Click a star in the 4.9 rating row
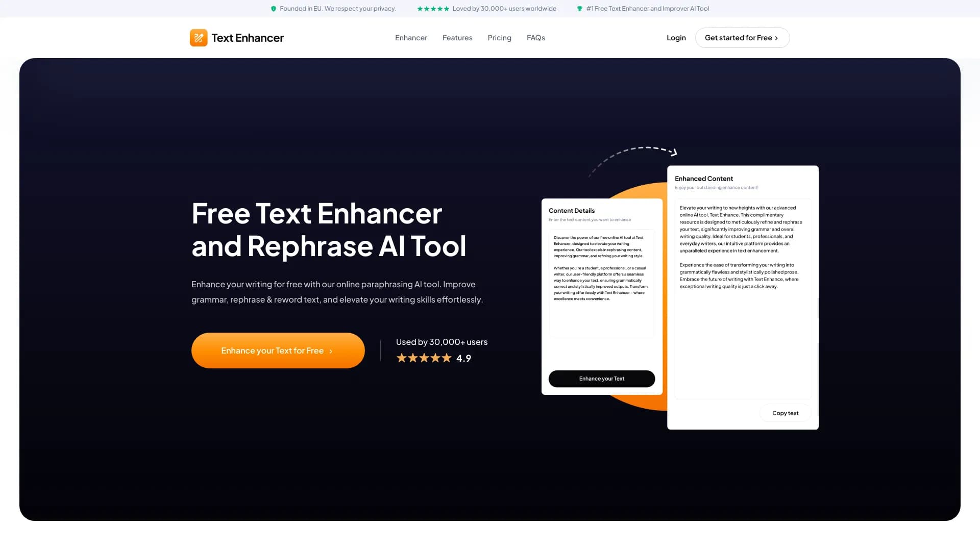 point(424,358)
